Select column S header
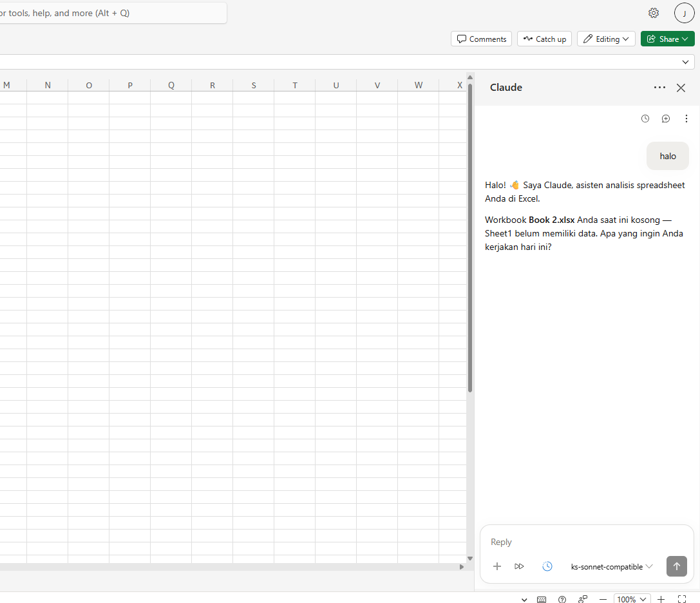This screenshot has height=603, width=700. point(254,85)
